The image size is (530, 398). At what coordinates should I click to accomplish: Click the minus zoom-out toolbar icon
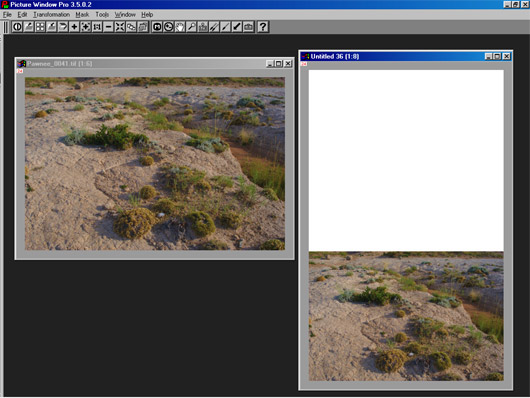click(109, 27)
